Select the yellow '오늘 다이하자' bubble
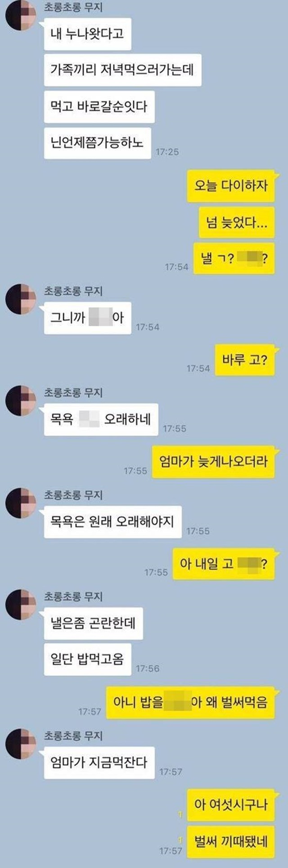The image size is (288, 868). tap(231, 185)
